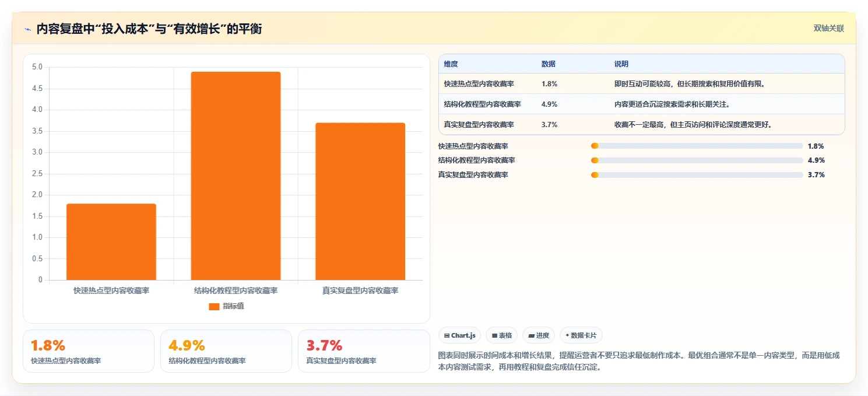
Task: Select the Chart.js chip
Action: click(460, 335)
